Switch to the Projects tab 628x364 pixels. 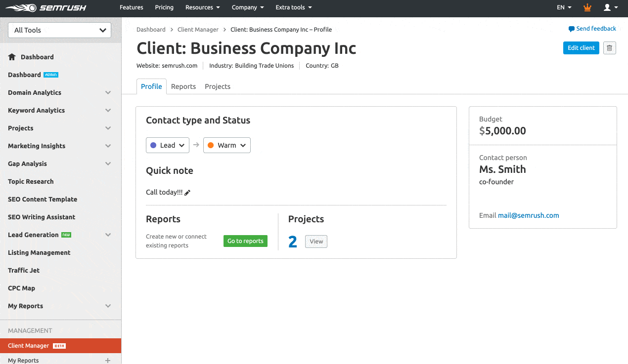(x=218, y=86)
